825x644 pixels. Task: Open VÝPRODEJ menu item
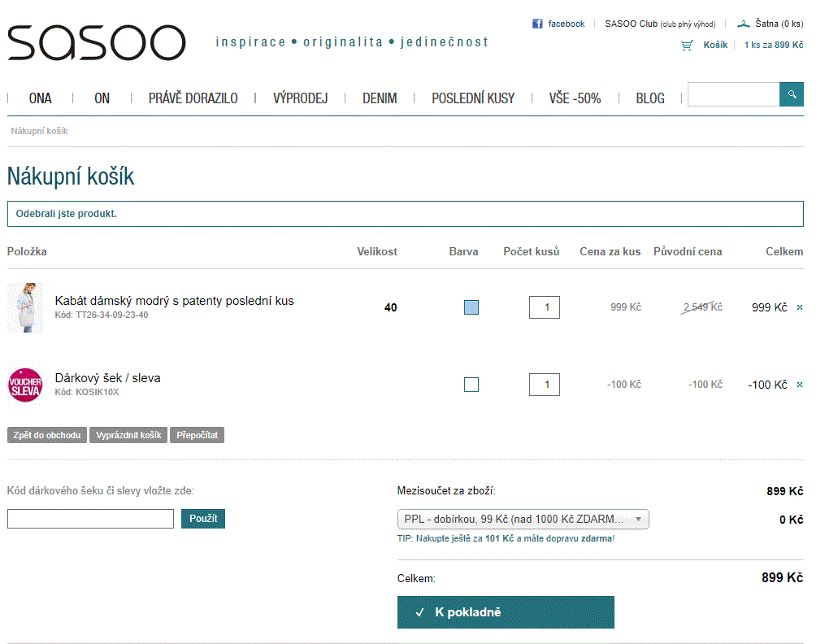(300, 98)
